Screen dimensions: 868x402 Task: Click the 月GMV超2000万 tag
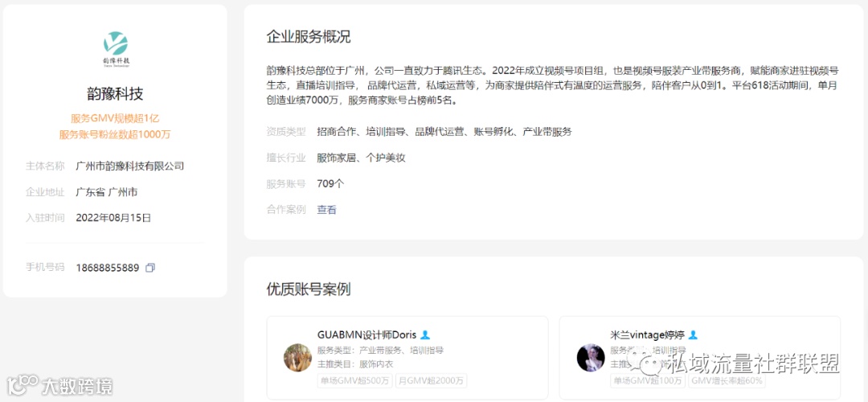pyautogui.click(x=432, y=380)
